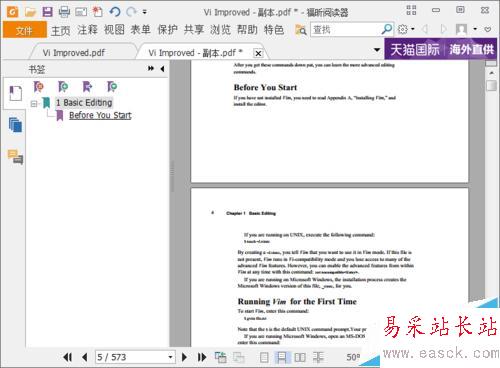Click the previous view icon in status bar
Screen dimensions: 500x368
pos(220,357)
